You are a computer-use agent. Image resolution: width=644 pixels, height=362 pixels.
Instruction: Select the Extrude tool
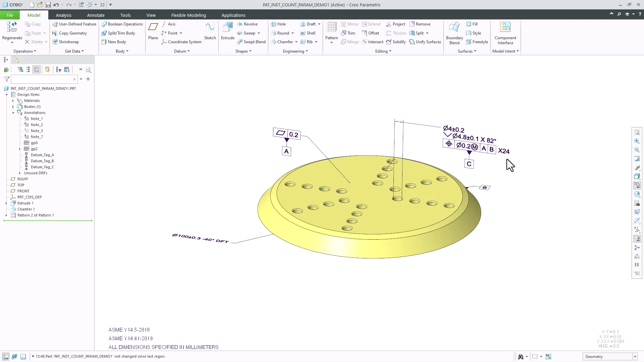227,32
